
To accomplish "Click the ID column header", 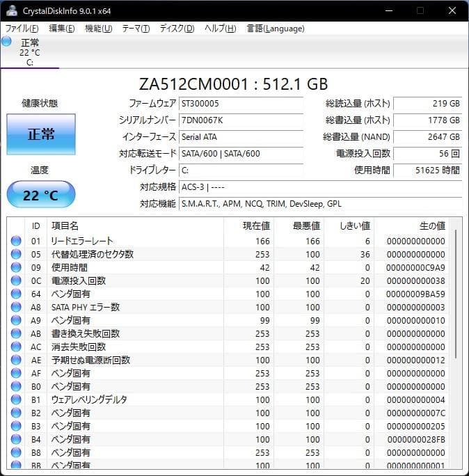I will [35, 226].
